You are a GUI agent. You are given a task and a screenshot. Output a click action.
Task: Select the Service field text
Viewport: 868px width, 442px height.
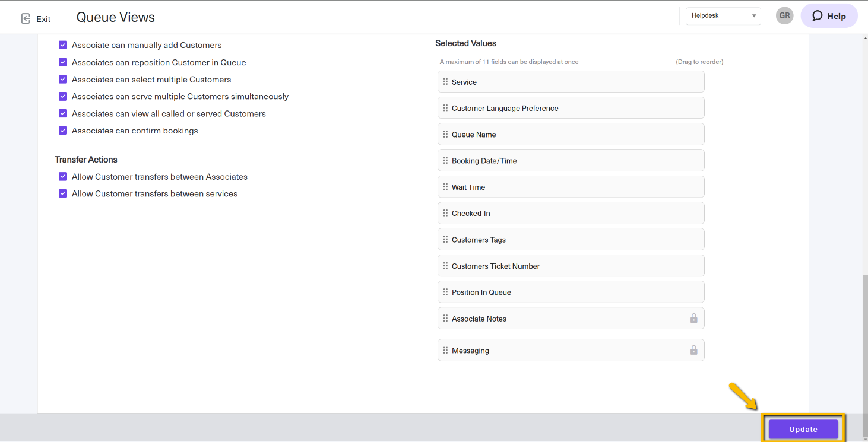(464, 82)
